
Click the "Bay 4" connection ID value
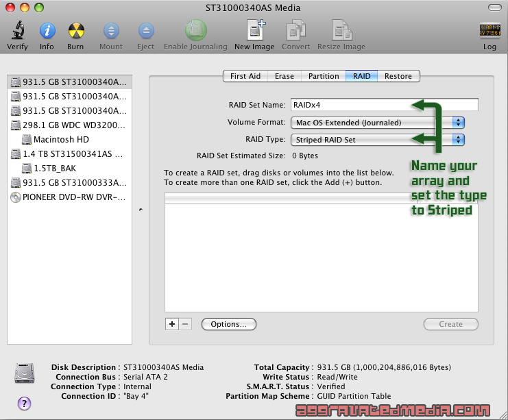point(136,396)
